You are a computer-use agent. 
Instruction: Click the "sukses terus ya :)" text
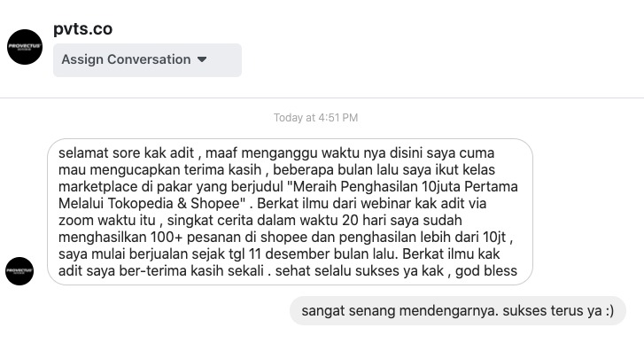tap(559, 311)
